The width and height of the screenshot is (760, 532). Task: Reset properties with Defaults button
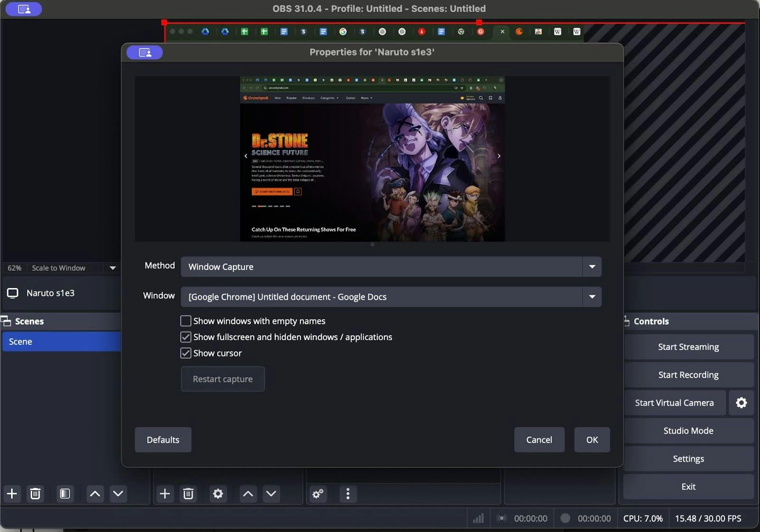click(163, 440)
